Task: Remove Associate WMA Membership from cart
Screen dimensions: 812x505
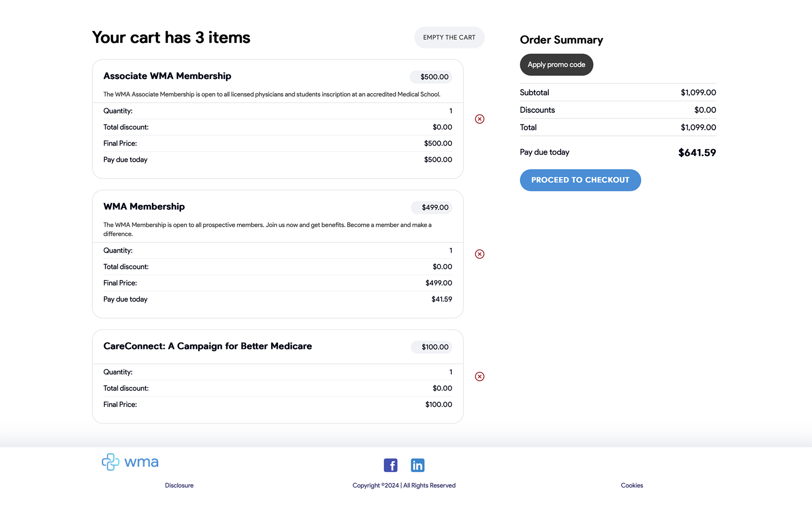Action: [x=479, y=119]
